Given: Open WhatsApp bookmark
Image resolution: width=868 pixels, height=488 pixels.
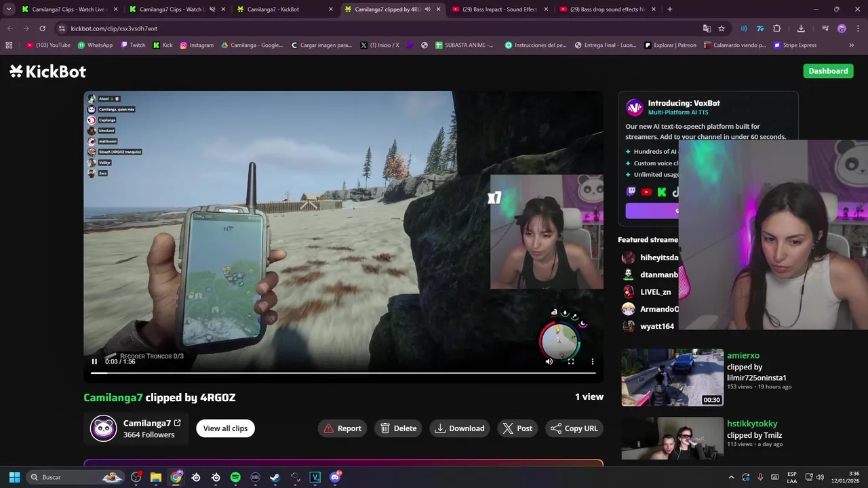Looking at the screenshot, I should coord(96,45).
